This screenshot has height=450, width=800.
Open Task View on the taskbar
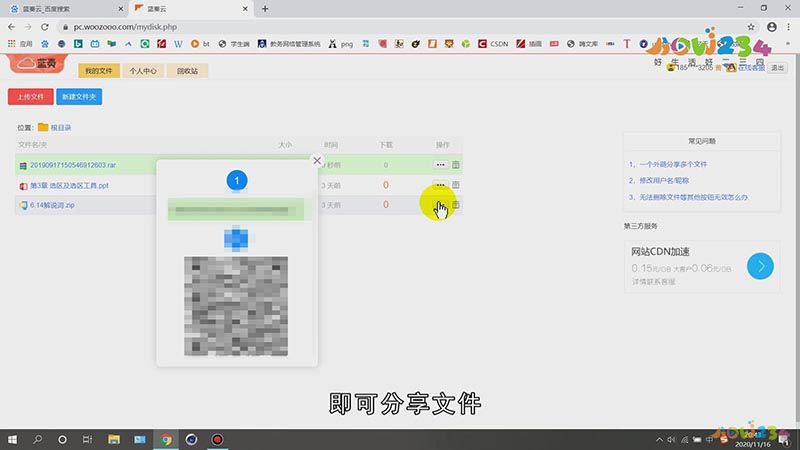click(x=87, y=439)
